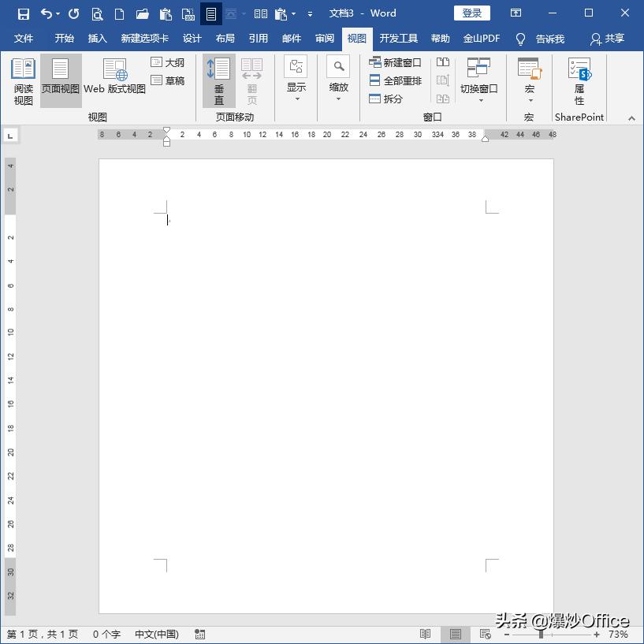The height and width of the screenshot is (644, 644).
Task: Click the macro recording icon in status bar
Action: 200,634
